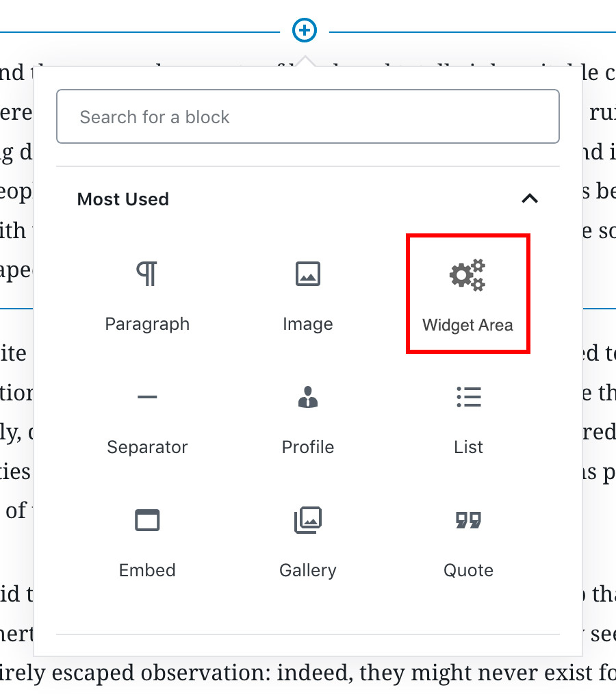Click the Most Used section heading
This screenshot has width=616, height=694.
[x=123, y=199]
